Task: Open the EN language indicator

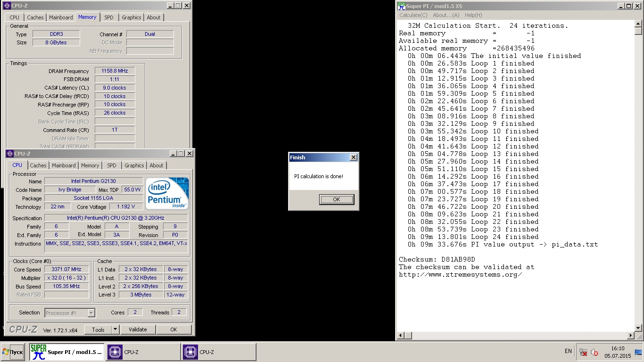Action: click(568, 351)
